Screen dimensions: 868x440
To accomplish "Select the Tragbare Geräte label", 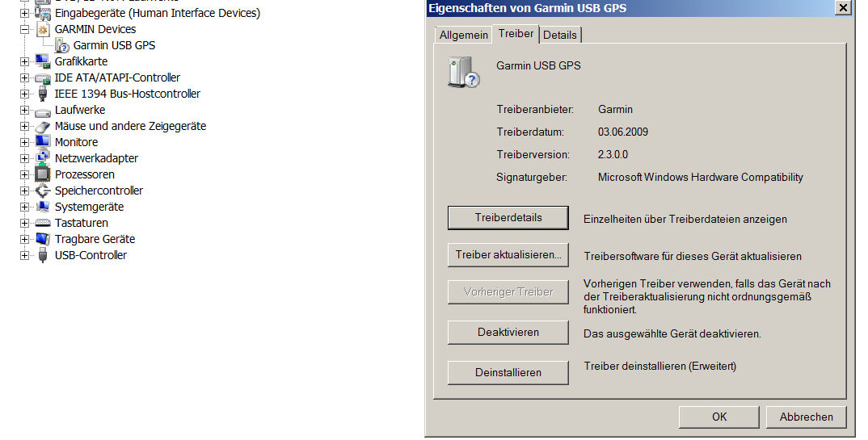I will pos(95,239).
